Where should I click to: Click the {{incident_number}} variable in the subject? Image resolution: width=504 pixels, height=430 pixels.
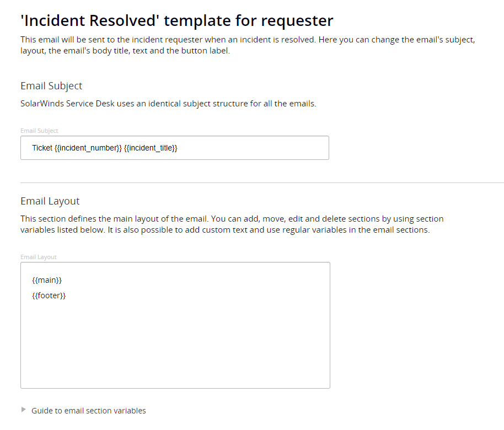(x=88, y=148)
